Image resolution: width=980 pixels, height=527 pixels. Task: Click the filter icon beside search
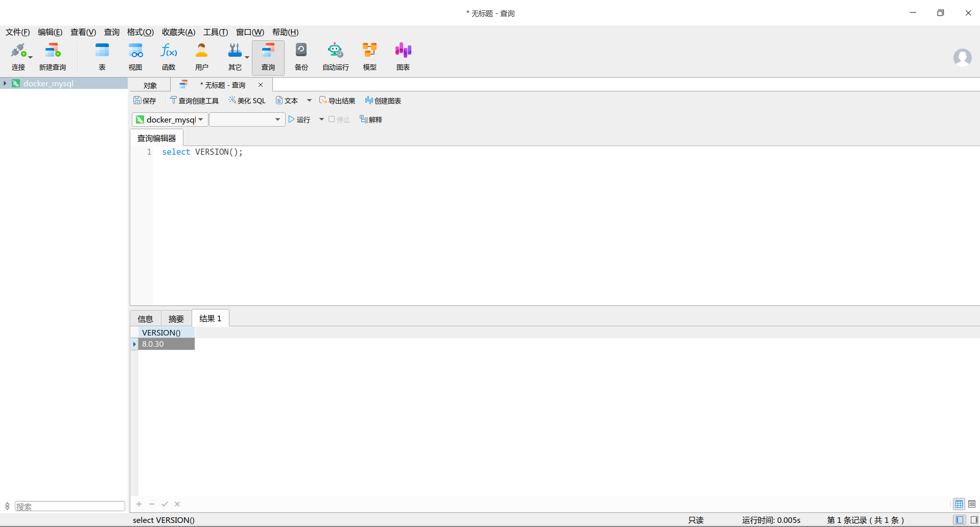coord(7,506)
